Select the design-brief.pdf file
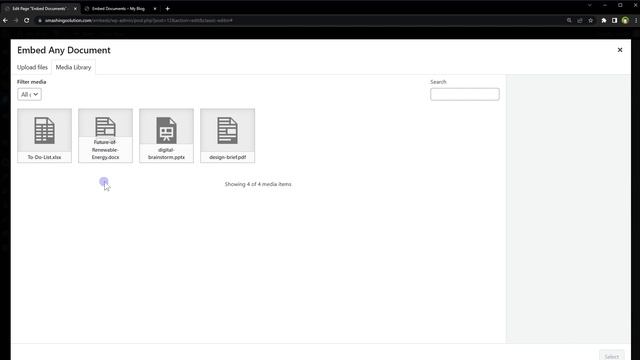Image resolution: width=640 pixels, height=360 pixels. 227,136
